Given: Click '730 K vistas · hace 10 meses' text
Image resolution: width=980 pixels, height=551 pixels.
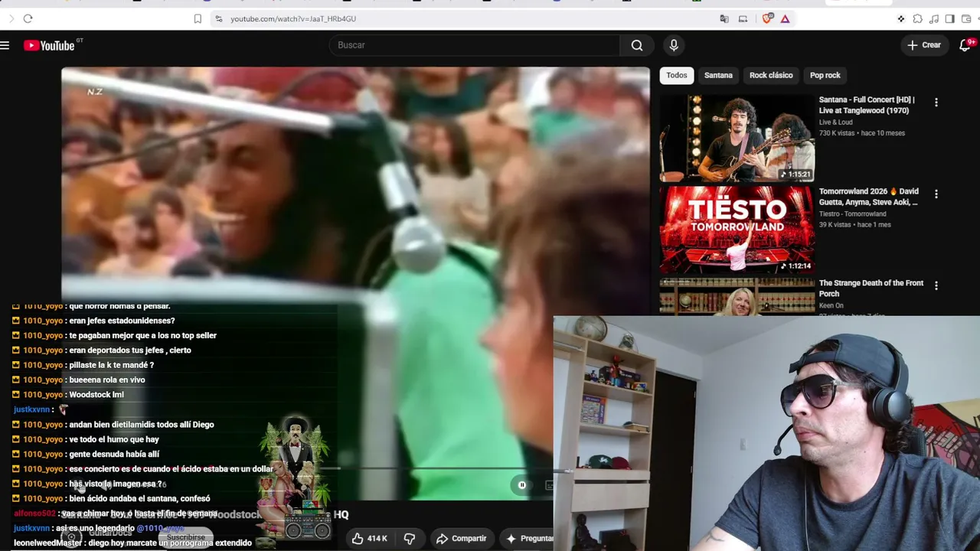Looking at the screenshot, I should (x=862, y=133).
